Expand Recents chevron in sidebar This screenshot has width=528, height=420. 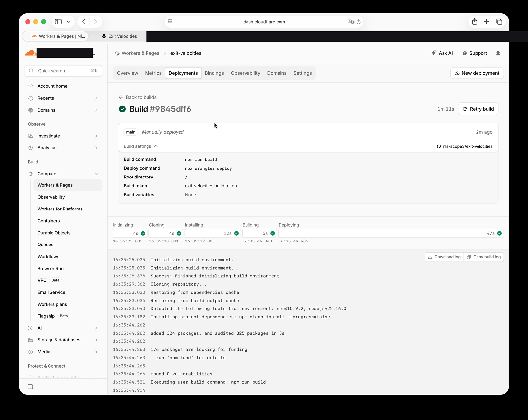tap(96, 98)
